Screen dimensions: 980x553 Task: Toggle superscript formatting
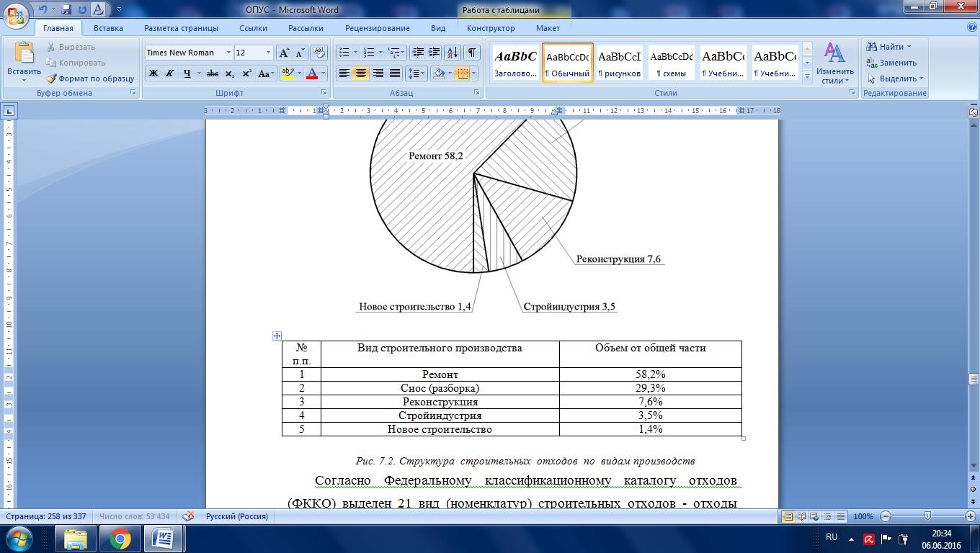pos(246,73)
